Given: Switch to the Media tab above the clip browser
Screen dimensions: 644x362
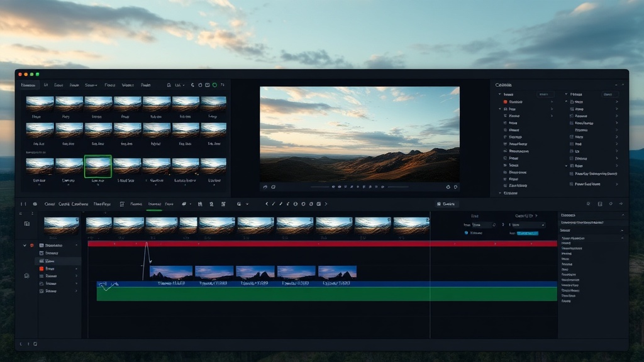Looking at the screenshot, I should coord(27,85).
